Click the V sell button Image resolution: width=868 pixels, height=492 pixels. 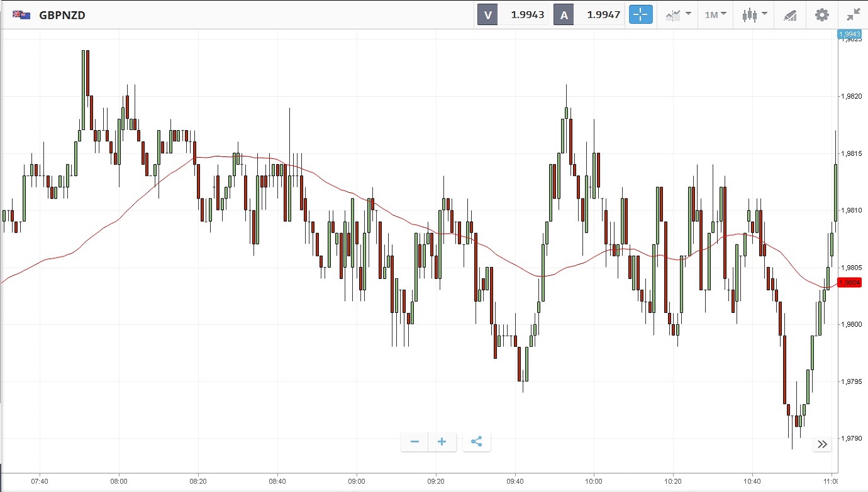[487, 15]
